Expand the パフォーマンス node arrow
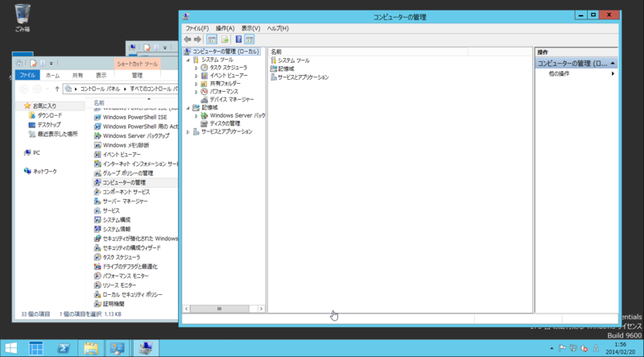The width and height of the screenshot is (644, 357). click(196, 92)
